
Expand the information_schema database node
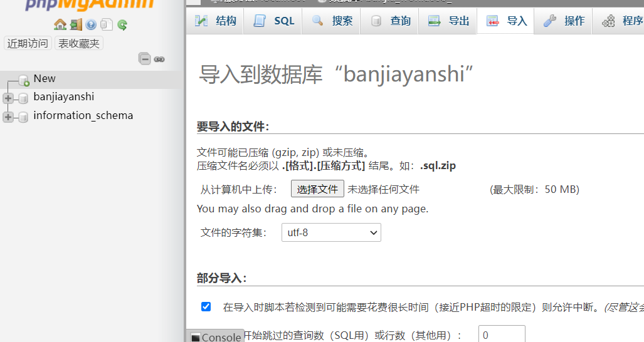(x=8, y=117)
